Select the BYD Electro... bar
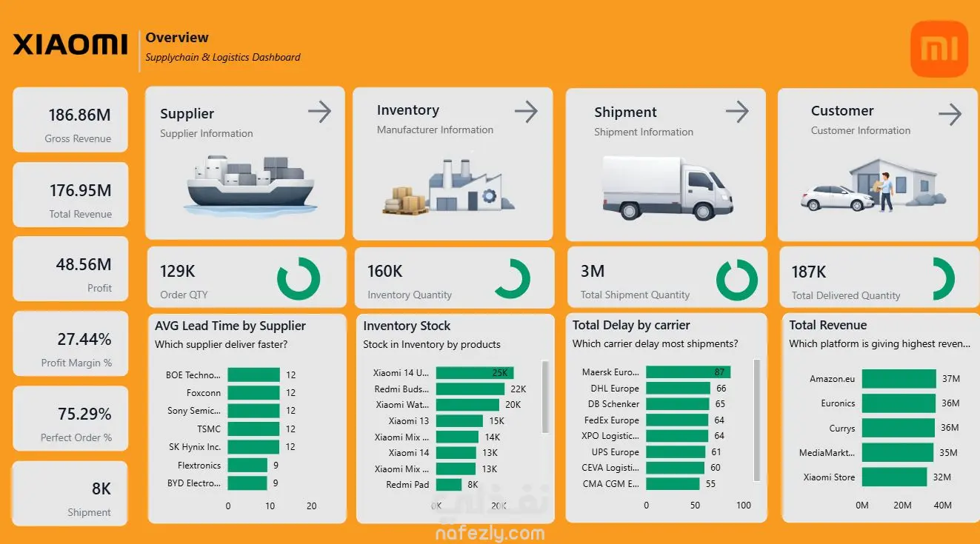The image size is (980, 544). (x=247, y=483)
